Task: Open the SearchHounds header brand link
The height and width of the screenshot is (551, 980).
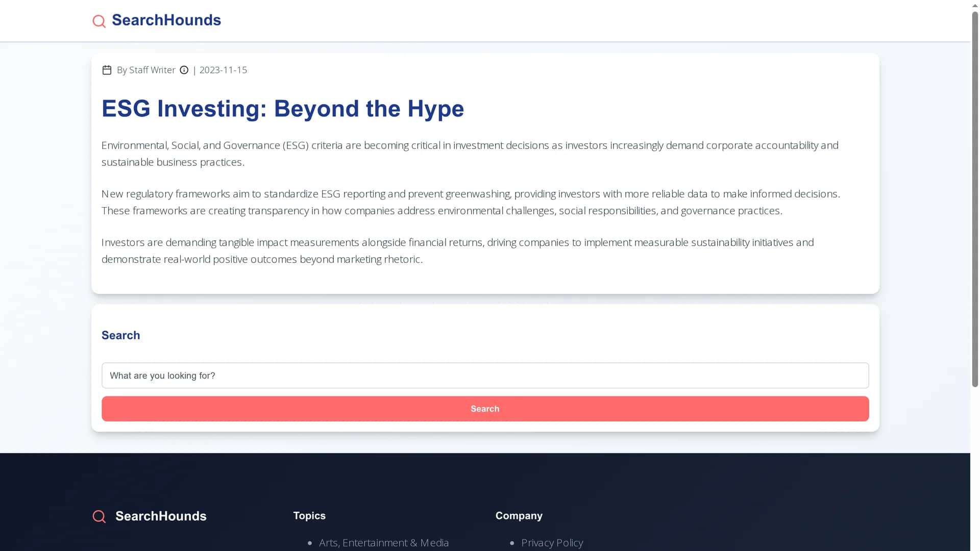Action: [x=166, y=20]
